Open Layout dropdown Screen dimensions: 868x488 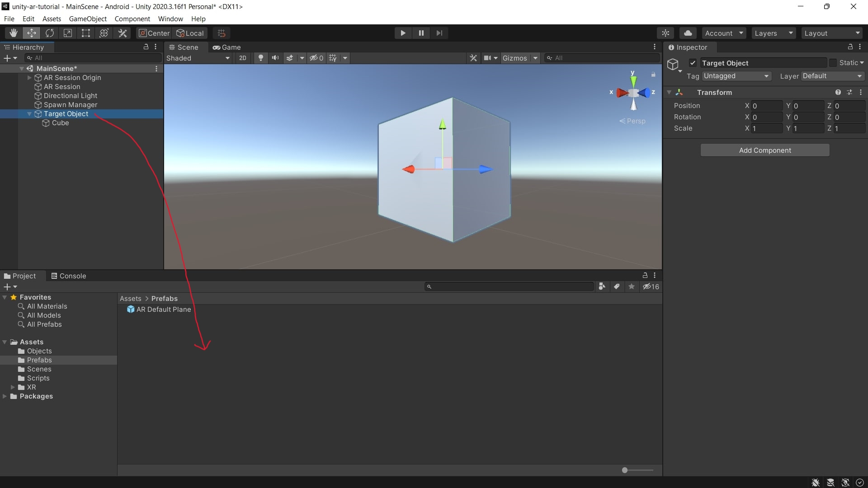click(832, 33)
